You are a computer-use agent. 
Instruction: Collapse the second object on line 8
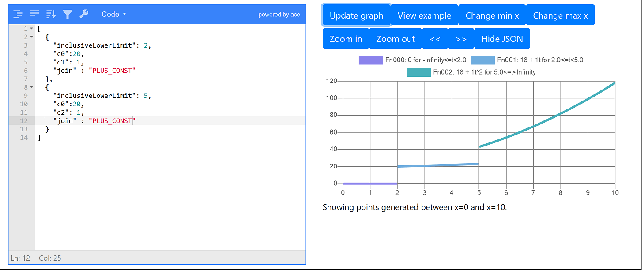pyautogui.click(x=31, y=87)
